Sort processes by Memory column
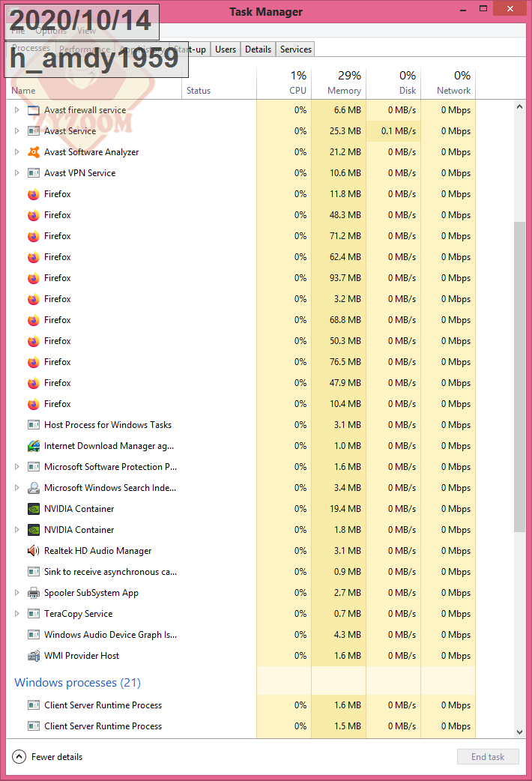532x781 pixels. [339, 82]
